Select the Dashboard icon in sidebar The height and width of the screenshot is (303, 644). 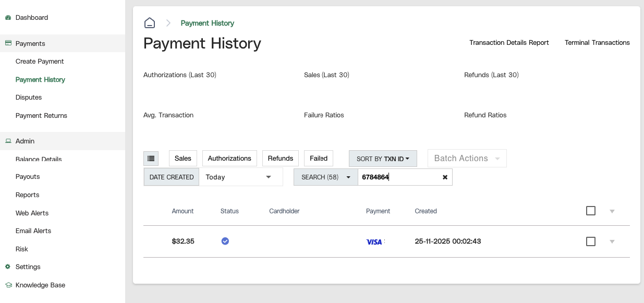coord(7,17)
